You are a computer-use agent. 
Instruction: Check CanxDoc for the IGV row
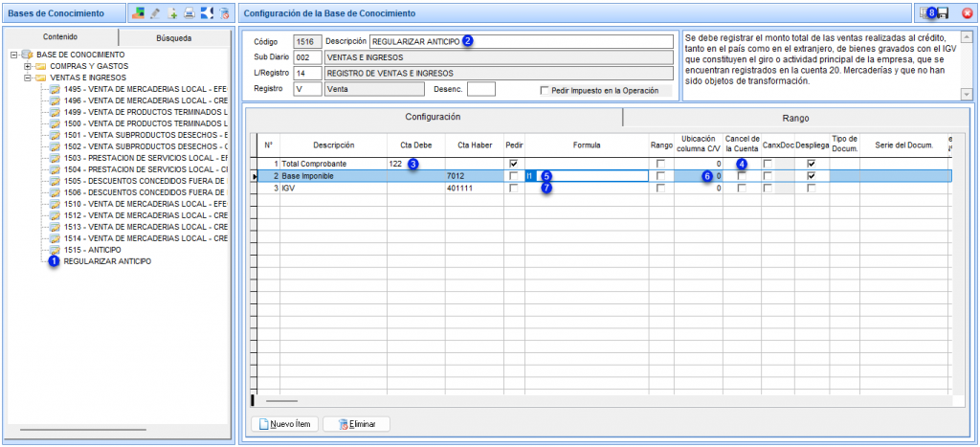point(768,188)
